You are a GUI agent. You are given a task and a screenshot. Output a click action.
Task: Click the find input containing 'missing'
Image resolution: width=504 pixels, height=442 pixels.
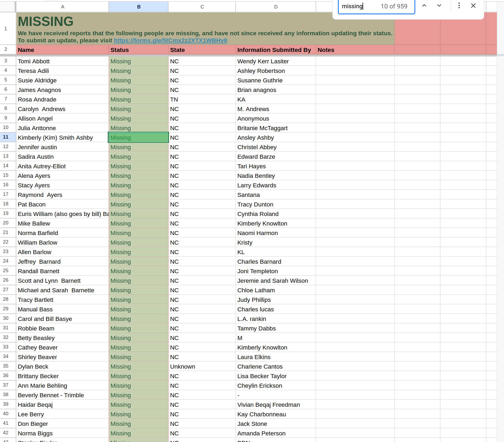click(x=376, y=6)
